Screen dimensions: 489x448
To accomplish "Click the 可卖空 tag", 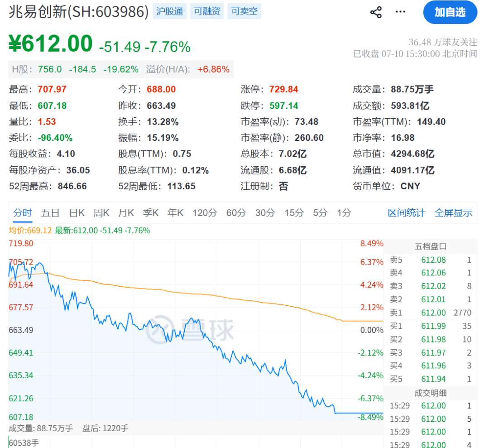I will (244, 11).
